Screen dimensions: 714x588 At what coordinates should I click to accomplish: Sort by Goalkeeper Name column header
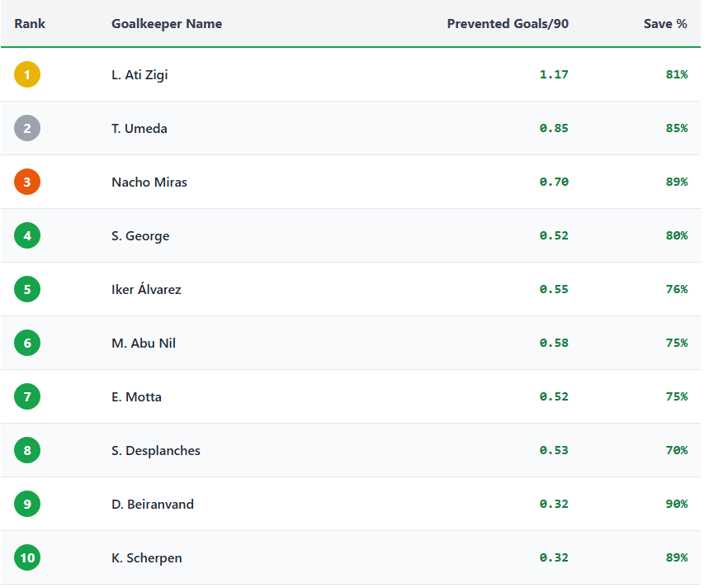click(167, 24)
